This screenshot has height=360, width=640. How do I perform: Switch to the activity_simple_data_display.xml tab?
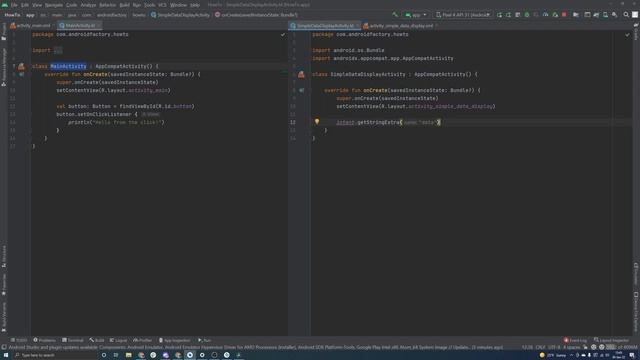(401, 26)
